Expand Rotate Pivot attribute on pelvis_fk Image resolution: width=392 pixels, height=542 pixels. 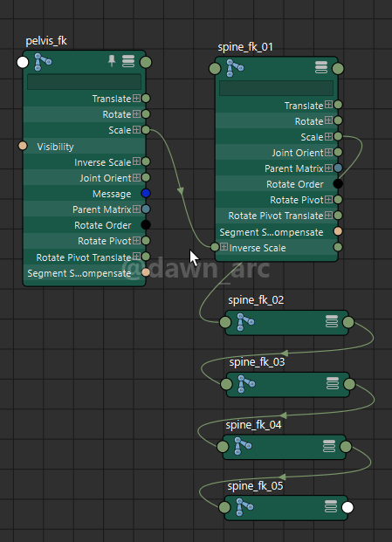pos(136,240)
